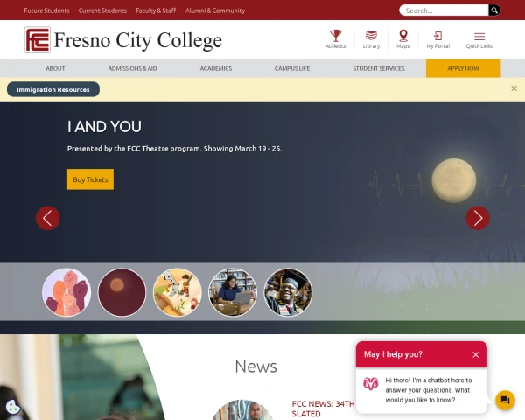The image size is (525, 420).
Task: Close the May I help you chatbot
Action: pos(475,354)
